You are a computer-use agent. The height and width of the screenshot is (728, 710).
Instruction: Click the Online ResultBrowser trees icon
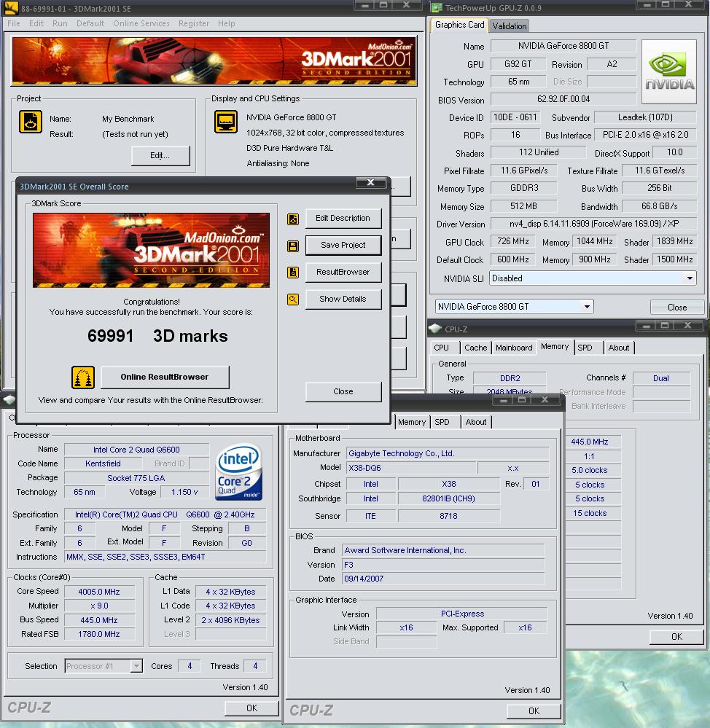tap(83, 377)
